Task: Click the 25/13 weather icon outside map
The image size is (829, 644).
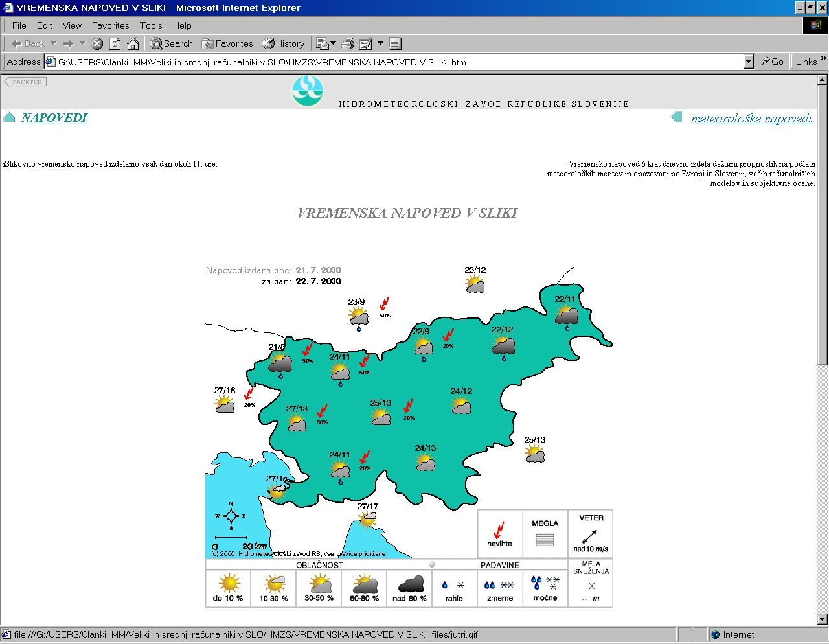Action: [x=535, y=454]
